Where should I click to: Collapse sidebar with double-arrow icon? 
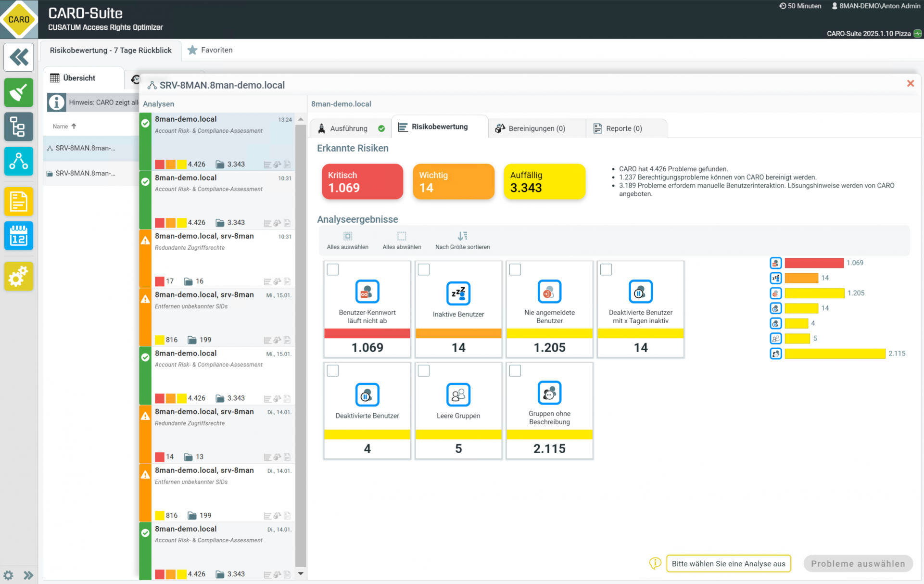pos(19,57)
